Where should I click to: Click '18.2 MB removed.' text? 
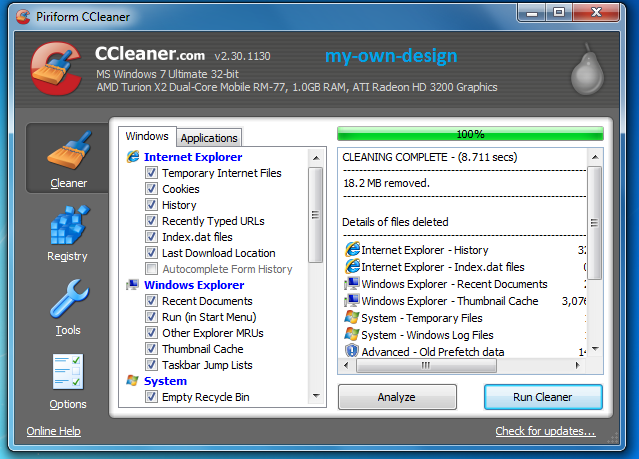[386, 183]
